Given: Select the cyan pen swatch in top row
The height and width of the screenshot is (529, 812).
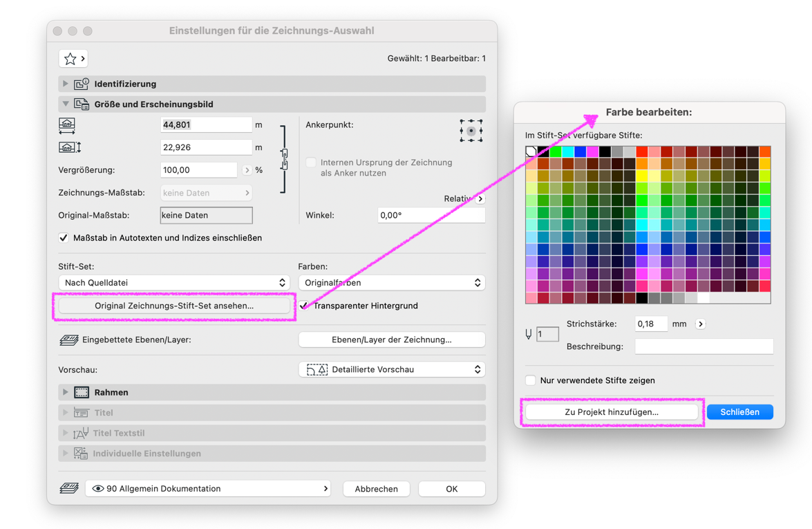Looking at the screenshot, I should (x=568, y=151).
